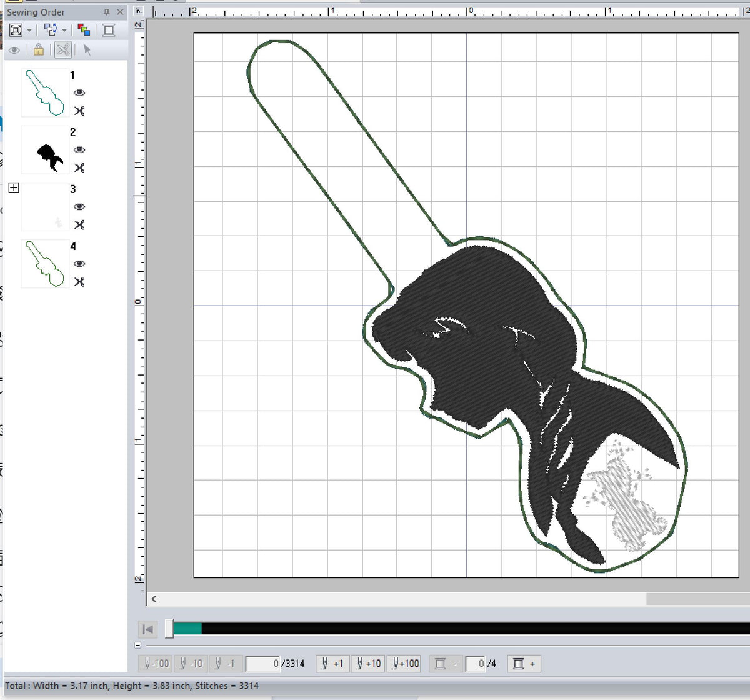
Task: Click the zoom-to-fit frame icon in Sewing Order
Action: (x=16, y=30)
